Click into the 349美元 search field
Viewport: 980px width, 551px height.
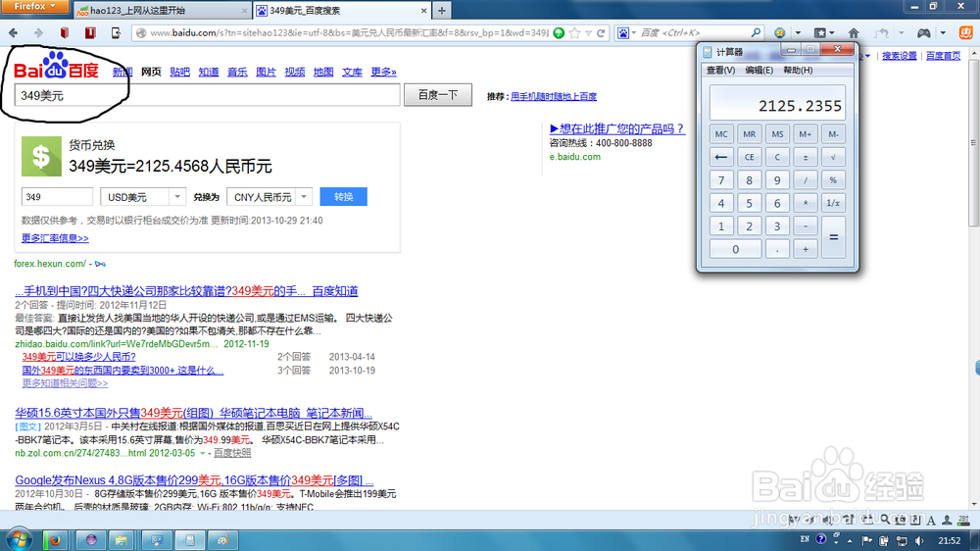(x=208, y=95)
